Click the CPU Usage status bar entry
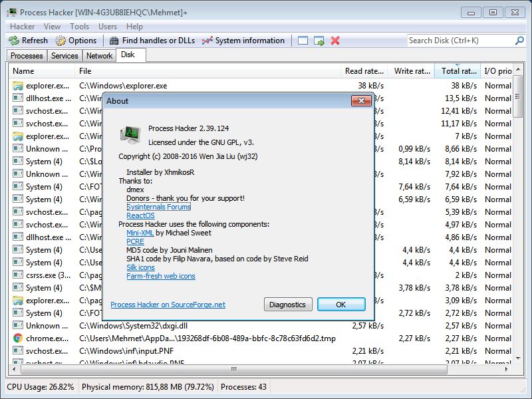Viewport: 532px width, 399px height. (41, 387)
